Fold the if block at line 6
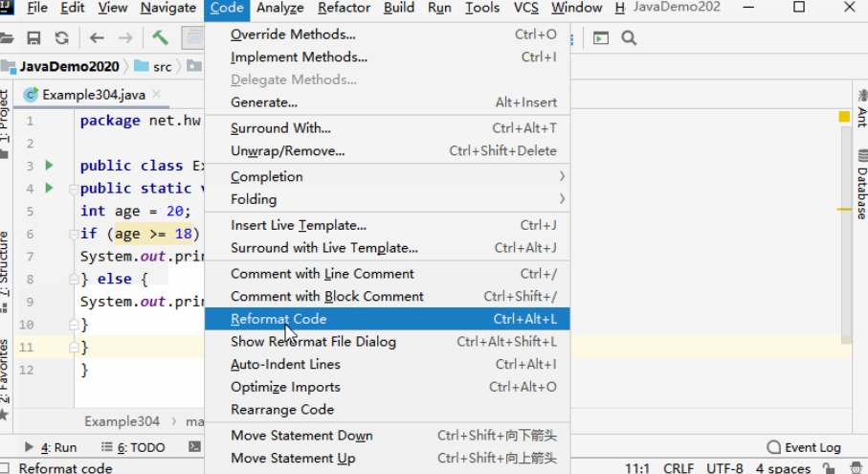Image resolution: width=868 pixels, height=474 pixels. point(73,235)
